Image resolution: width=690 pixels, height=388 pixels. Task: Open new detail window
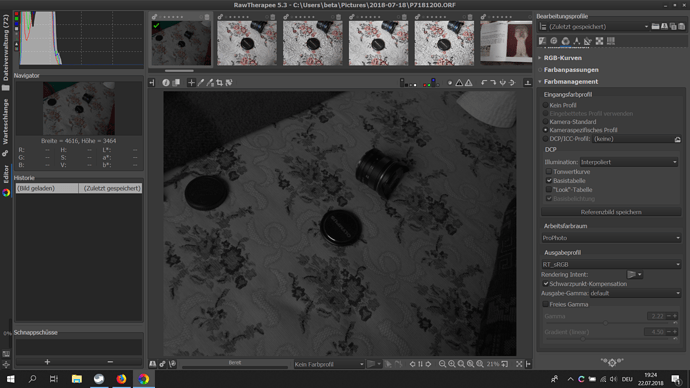point(505,364)
